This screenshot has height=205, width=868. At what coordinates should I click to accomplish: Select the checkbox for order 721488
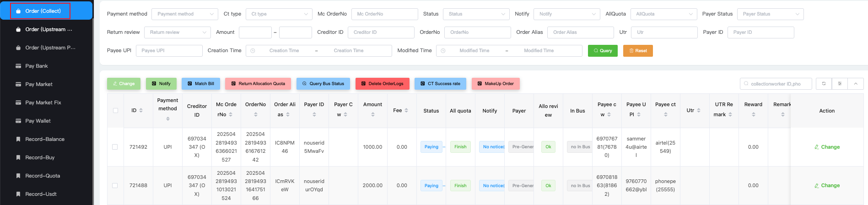click(x=115, y=186)
